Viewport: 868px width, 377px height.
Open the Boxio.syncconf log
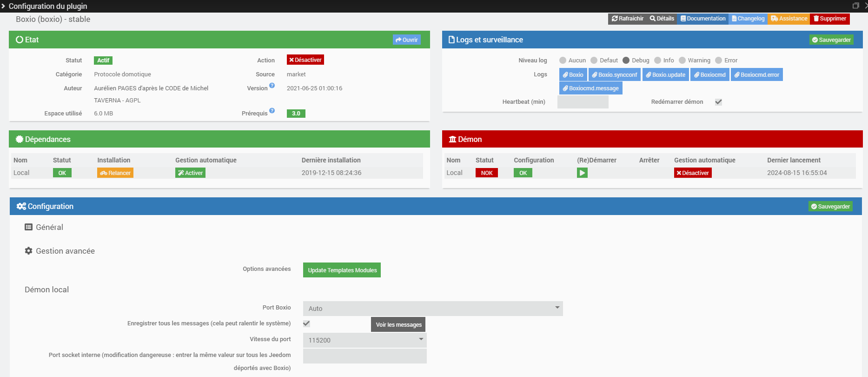pos(615,74)
